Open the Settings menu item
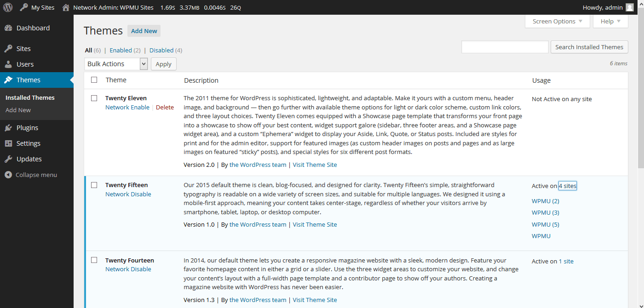 pos(37,143)
